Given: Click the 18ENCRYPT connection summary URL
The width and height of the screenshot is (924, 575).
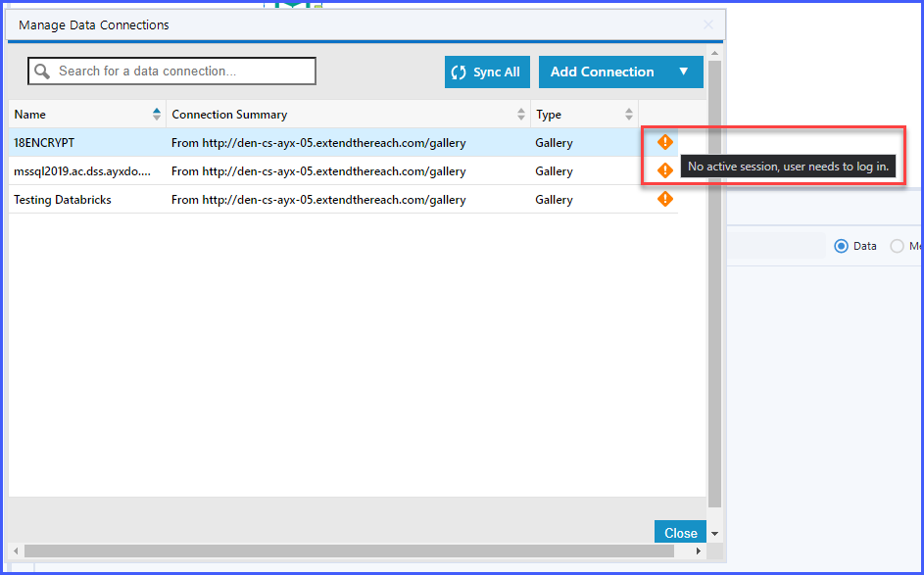Looking at the screenshot, I should 318,143.
